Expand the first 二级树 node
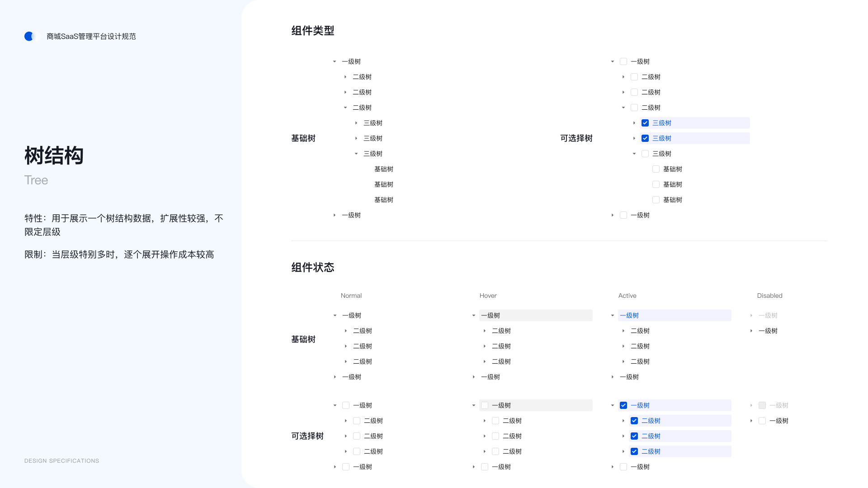 click(x=345, y=77)
